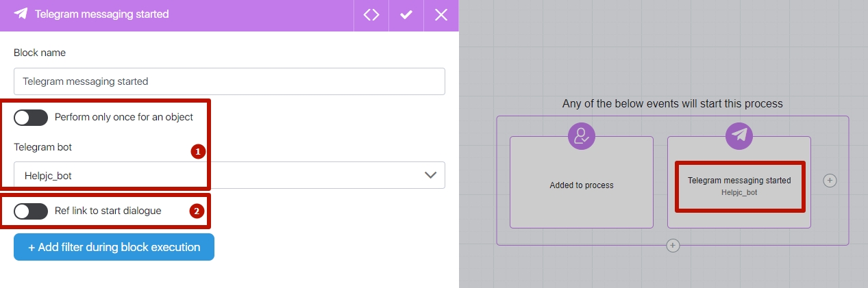Expand the Telegram bot dropdown chevron

[431, 175]
